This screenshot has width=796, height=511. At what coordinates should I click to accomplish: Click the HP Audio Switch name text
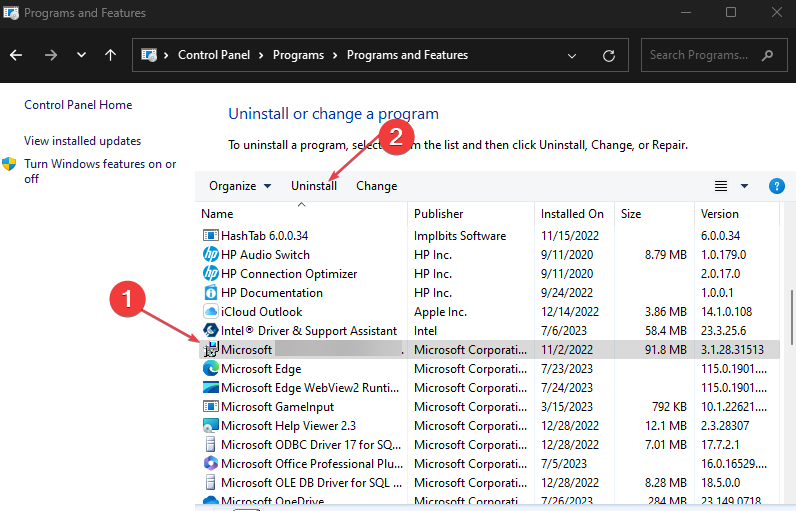(265, 254)
